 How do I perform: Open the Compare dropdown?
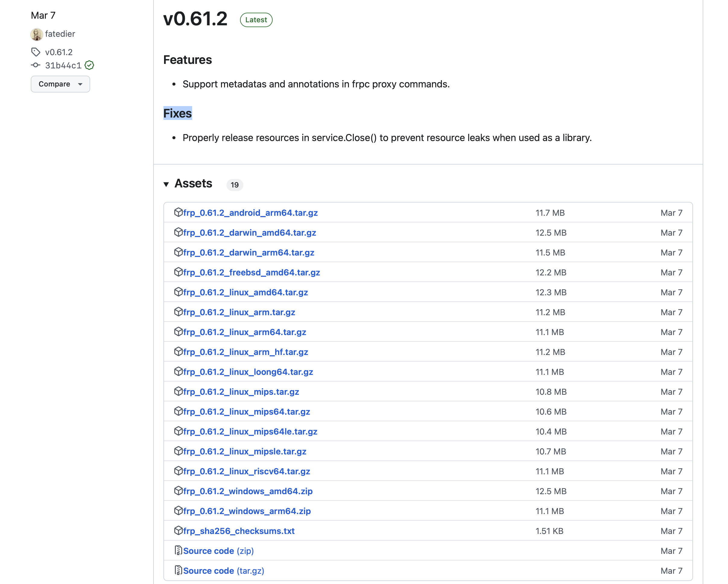[60, 84]
